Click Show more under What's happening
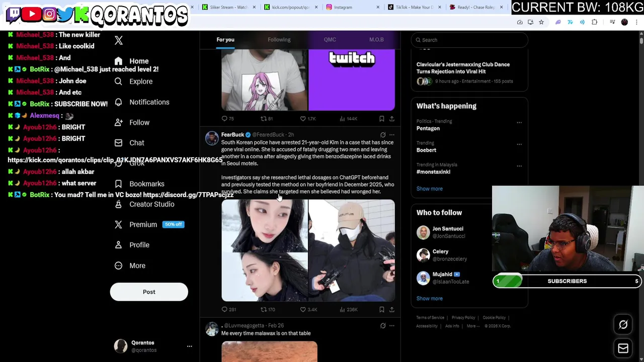This screenshot has height=362, width=644. coord(430,189)
